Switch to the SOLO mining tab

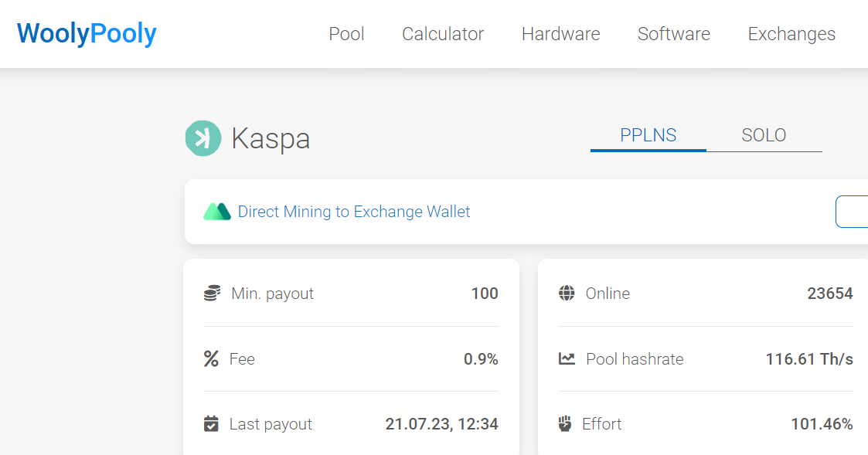click(764, 135)
